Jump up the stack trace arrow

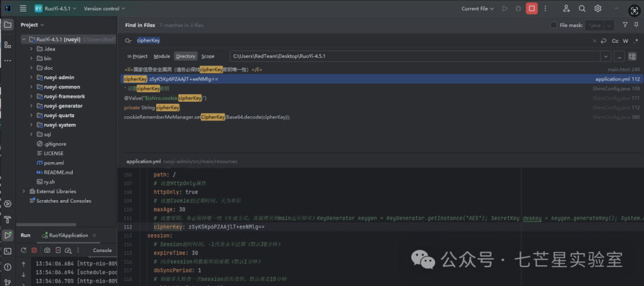point(23,265)
